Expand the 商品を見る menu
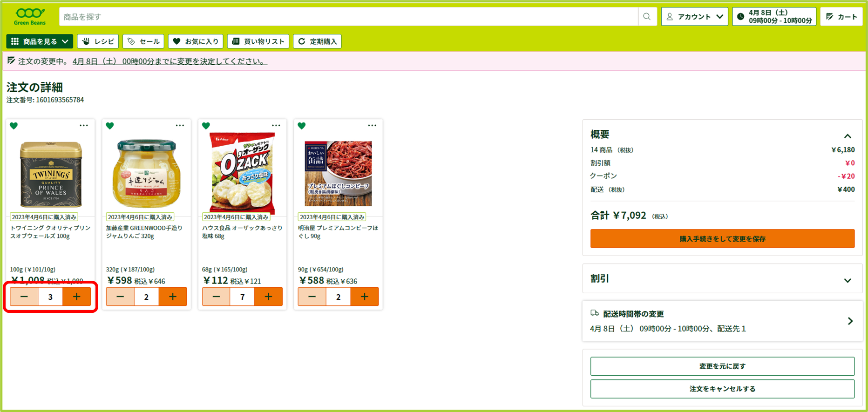The width and height of the screenshot is (868, 412). tap(40, 41)
